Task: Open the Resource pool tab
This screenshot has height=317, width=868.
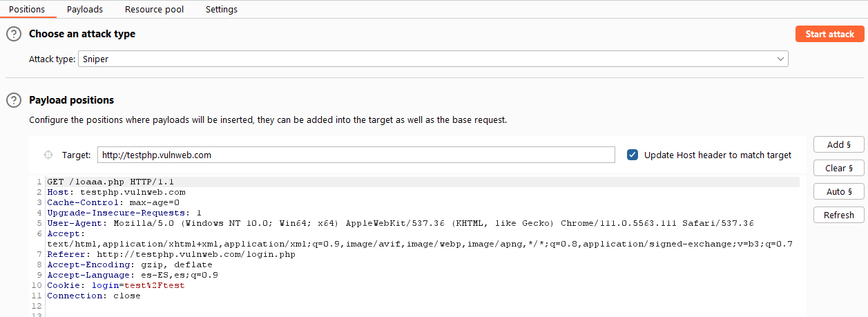Action: [154, 10]
